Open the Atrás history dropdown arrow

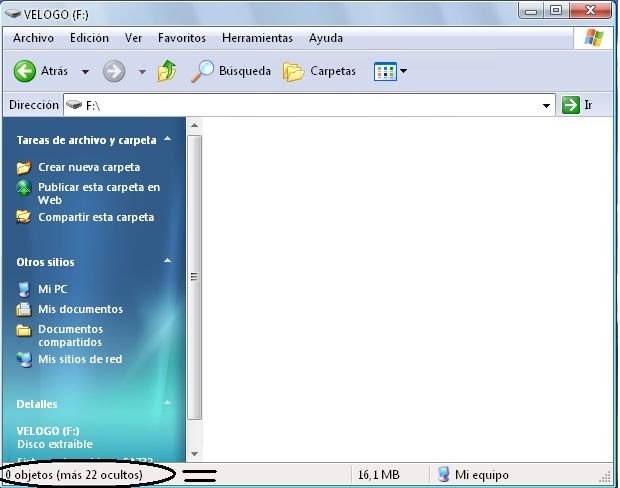tap(85, 72)
